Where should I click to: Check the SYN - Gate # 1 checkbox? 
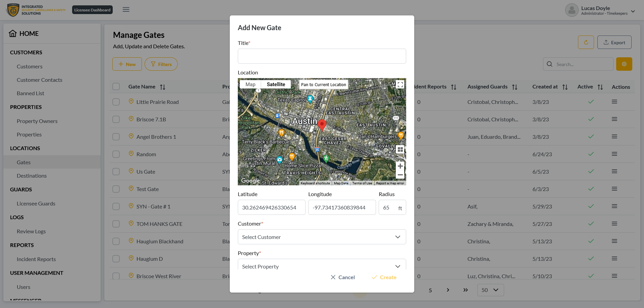116,206
